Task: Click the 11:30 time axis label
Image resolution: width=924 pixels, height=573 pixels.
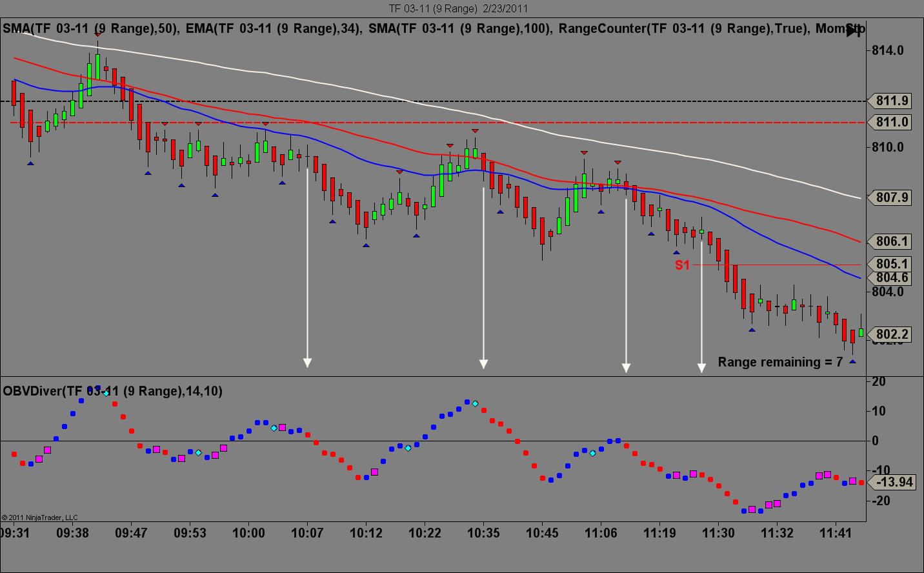Action: (x=718, y=534)
